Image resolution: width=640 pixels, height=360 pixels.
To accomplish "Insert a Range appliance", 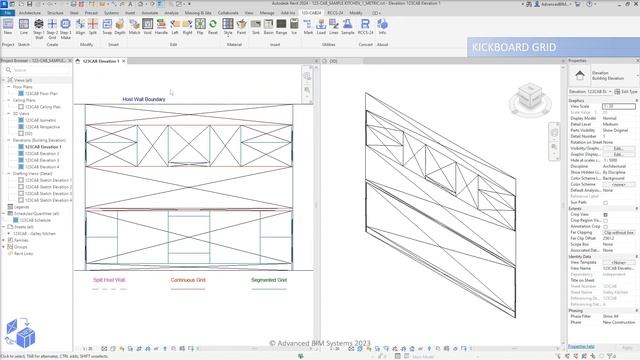I will (281, 26).
